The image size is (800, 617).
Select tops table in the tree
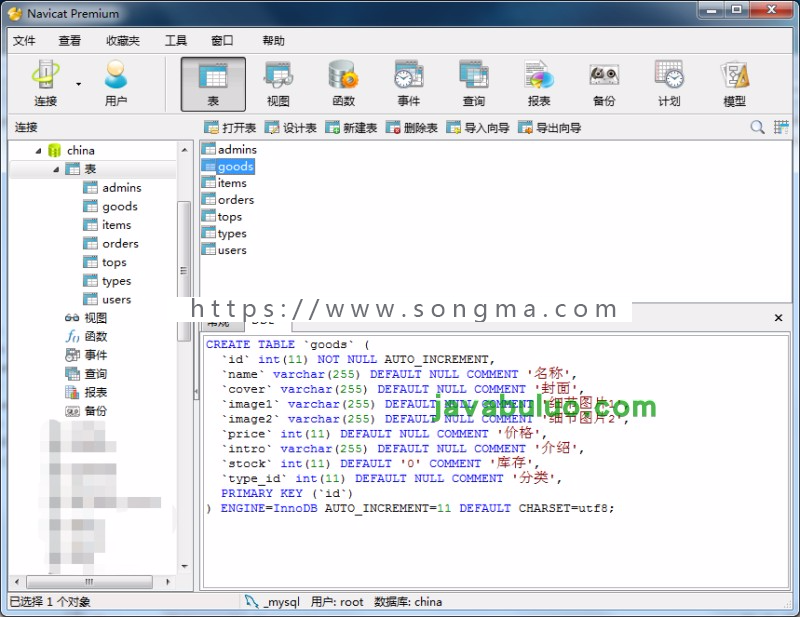coord(105,262)
